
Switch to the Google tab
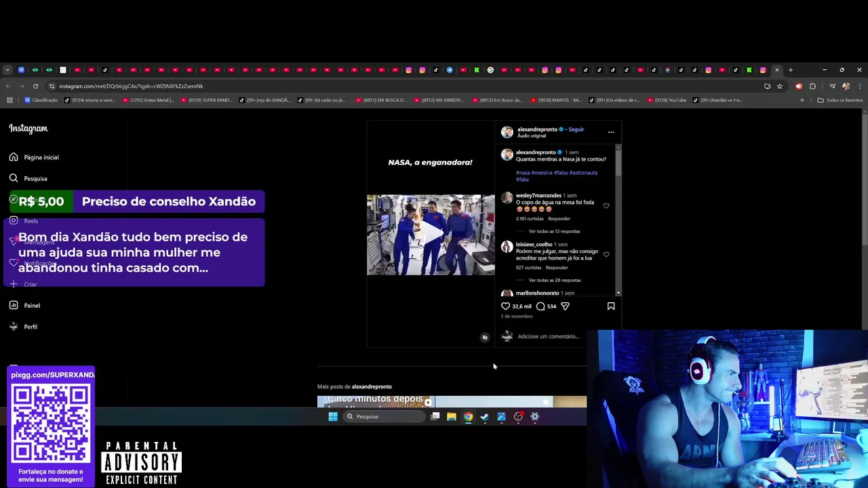(x=490, y=70)
